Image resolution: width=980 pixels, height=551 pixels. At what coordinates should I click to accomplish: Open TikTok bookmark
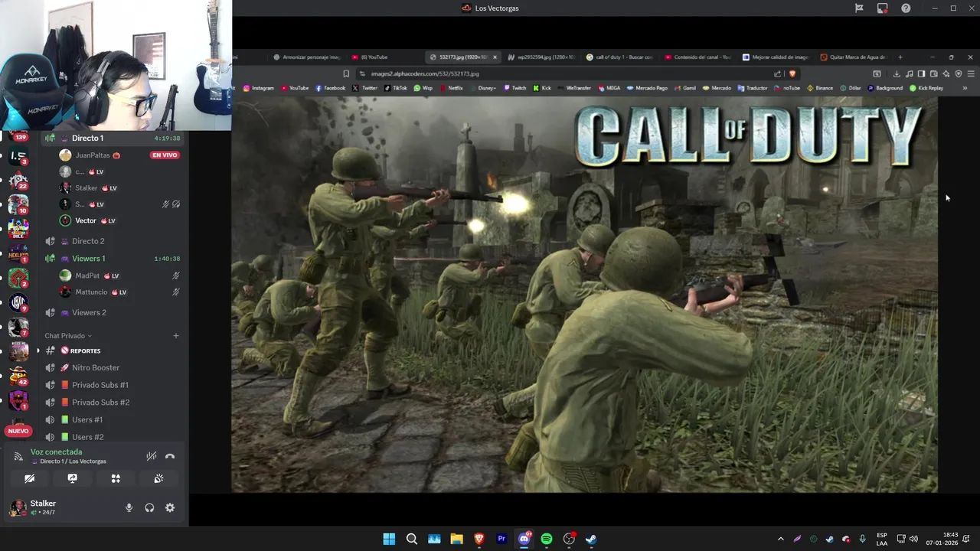(396, 88)
